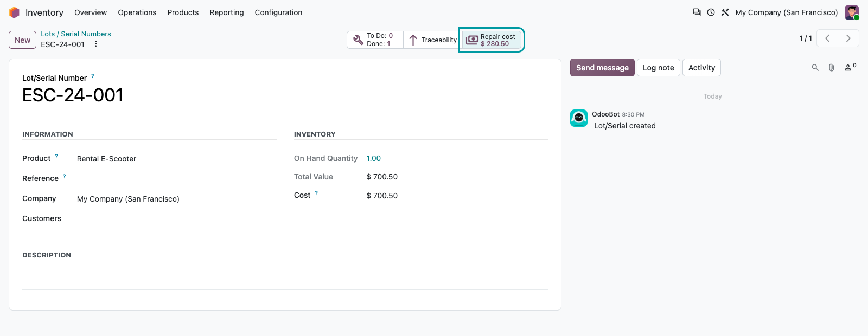Click Log note button
The width and height of the screenshot is (868, 336).
pyautogui.click(x=658, y=68)
